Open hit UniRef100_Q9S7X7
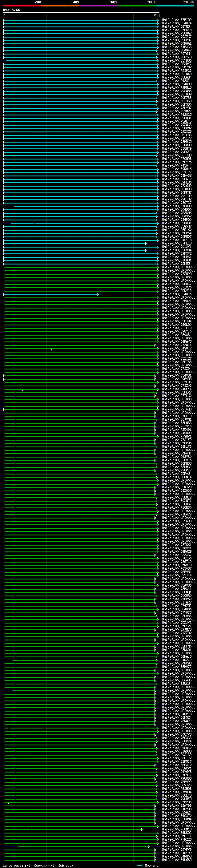Screen dimensions: 197x868 [177, 37]
